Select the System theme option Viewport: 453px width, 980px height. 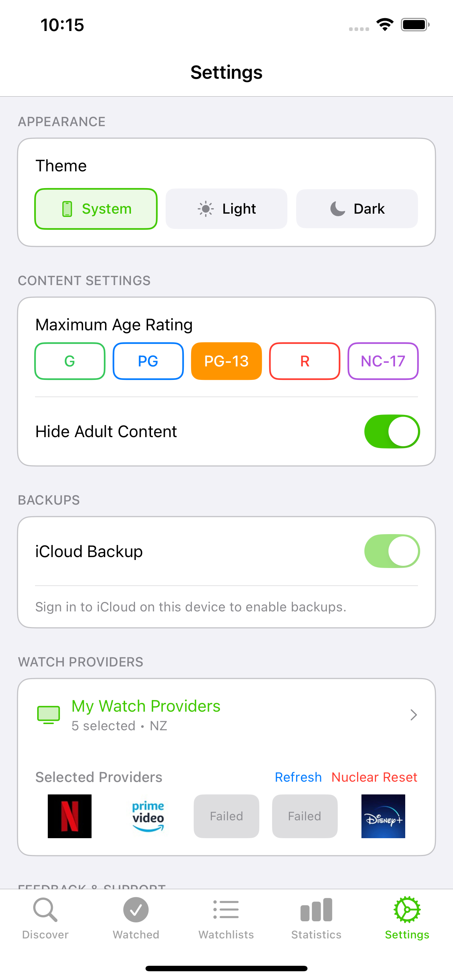(x=96, y=209)
